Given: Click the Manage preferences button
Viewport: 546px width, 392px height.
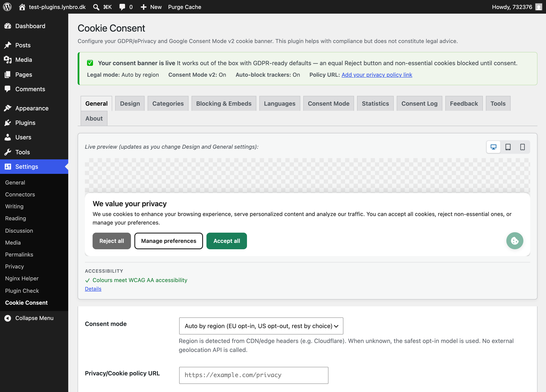Looking at the screenshot, I should tap(168, 241).
